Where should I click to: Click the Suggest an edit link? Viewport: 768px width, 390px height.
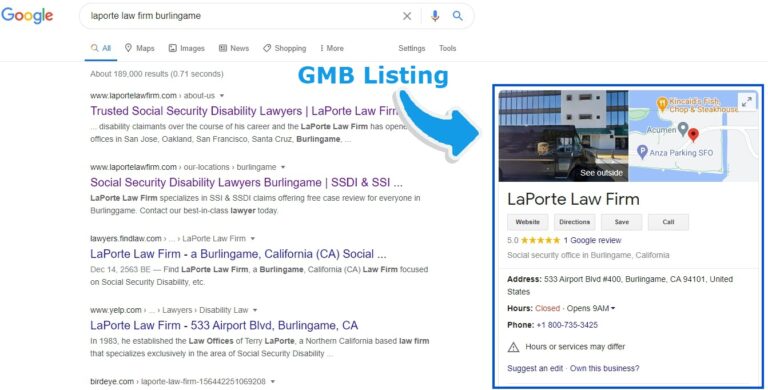point(535,368)
